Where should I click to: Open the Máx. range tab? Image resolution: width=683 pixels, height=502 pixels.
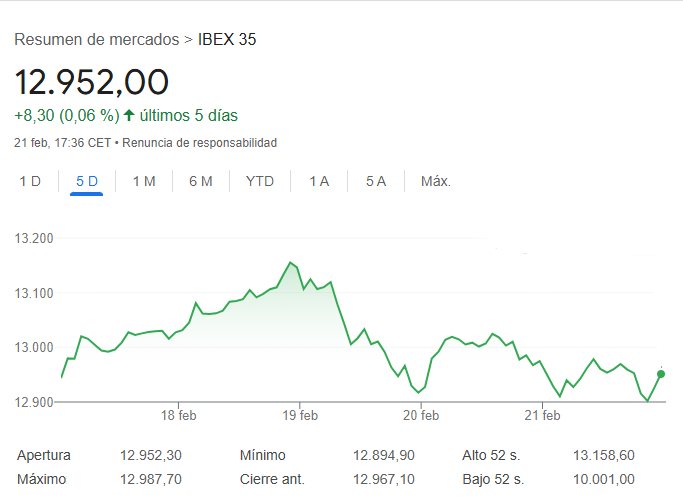point(436,181)
